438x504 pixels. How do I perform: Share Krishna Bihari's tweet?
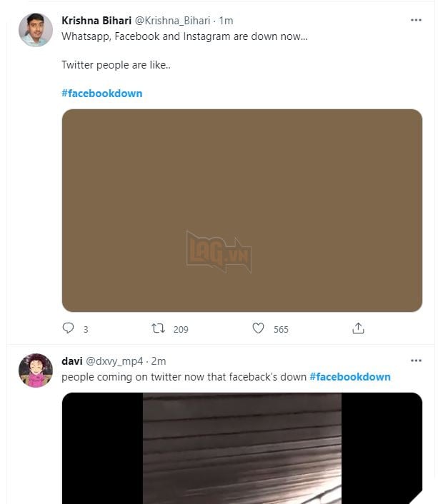[358, 328]
